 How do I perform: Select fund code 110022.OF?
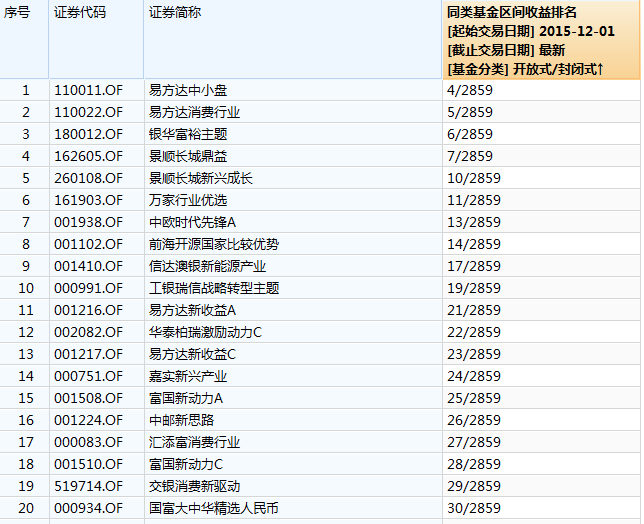click(x=88, y=112)
